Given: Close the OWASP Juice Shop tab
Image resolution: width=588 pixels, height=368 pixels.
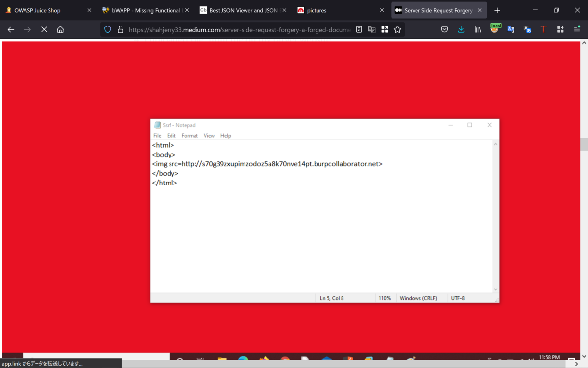Looking at the screenshot, I should pyautogui.click(x=89, y=10).
